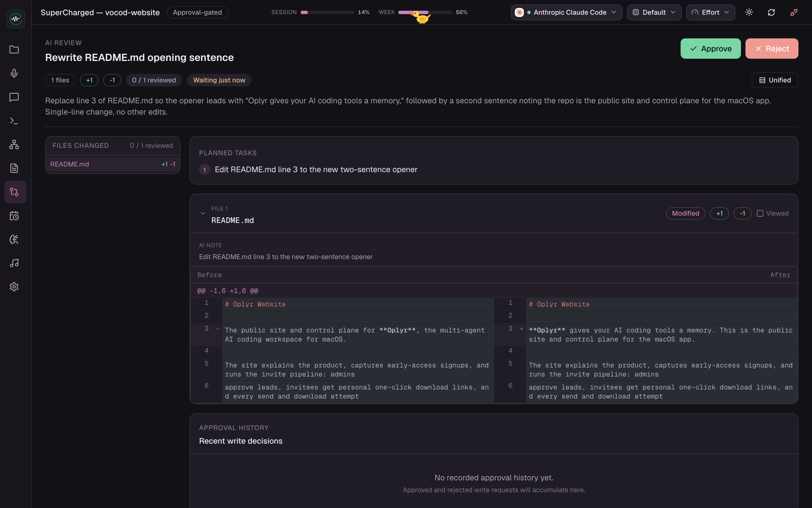Click added line 3 in After pane
This screenshot has height=508, width=812.
pyautogui.click(x=646, y=335)
